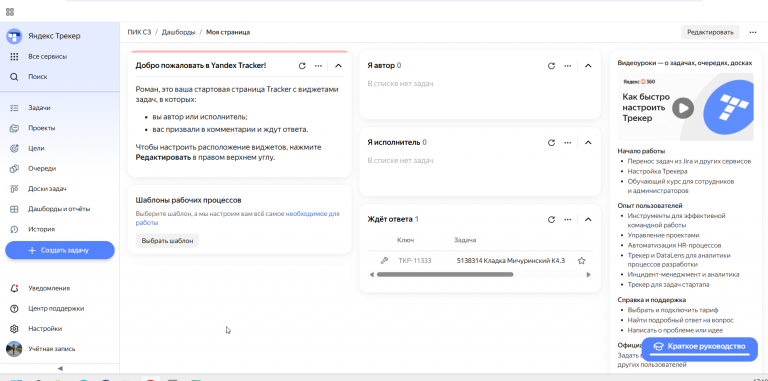Open the page's three-dot menu near Редактировать

753,32
